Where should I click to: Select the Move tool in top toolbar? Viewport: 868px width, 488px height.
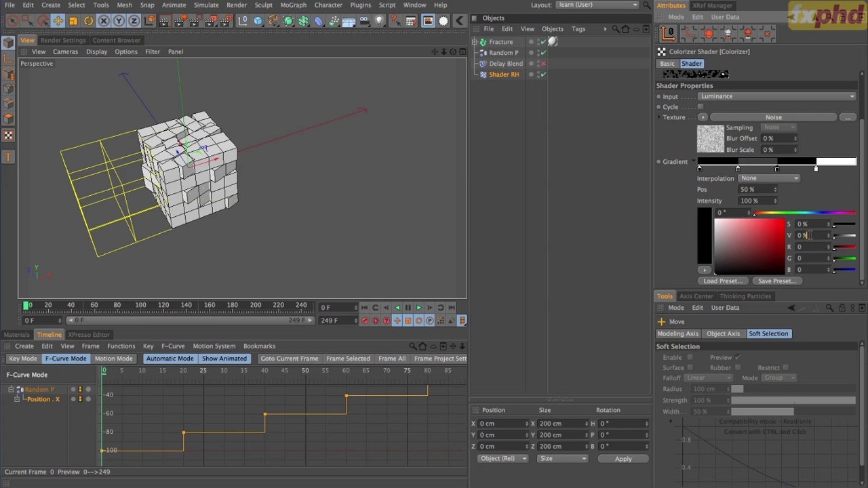tap(58, 21)
